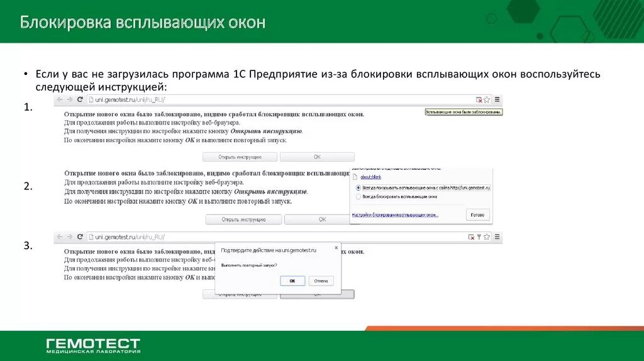The height and width of the screenshot is (361, 644).
Task: Click the 'Выполнить повторный запуск?' dialog text
Action: tap(249, 265)
